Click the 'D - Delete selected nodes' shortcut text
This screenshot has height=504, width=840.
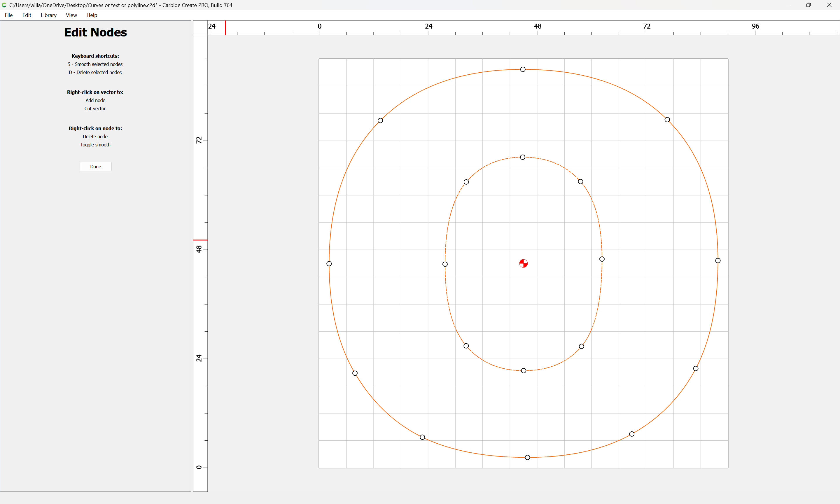pyautogui.click(x=95, y=72)
